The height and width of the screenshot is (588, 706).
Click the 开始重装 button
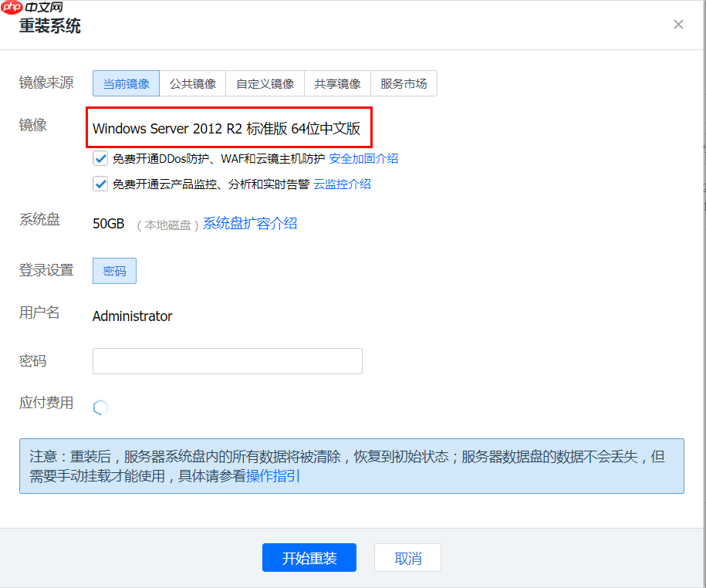click(x=309, y=557)
